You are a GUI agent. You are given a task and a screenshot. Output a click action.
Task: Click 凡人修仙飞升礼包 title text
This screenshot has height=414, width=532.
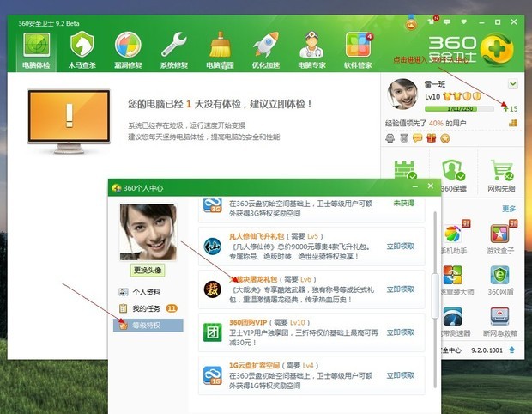(257, 236)
